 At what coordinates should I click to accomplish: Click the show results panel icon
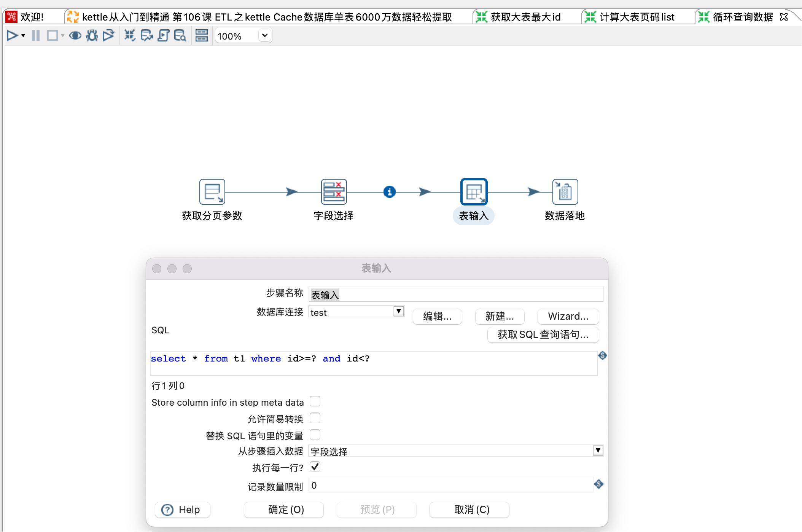point(201,36)
